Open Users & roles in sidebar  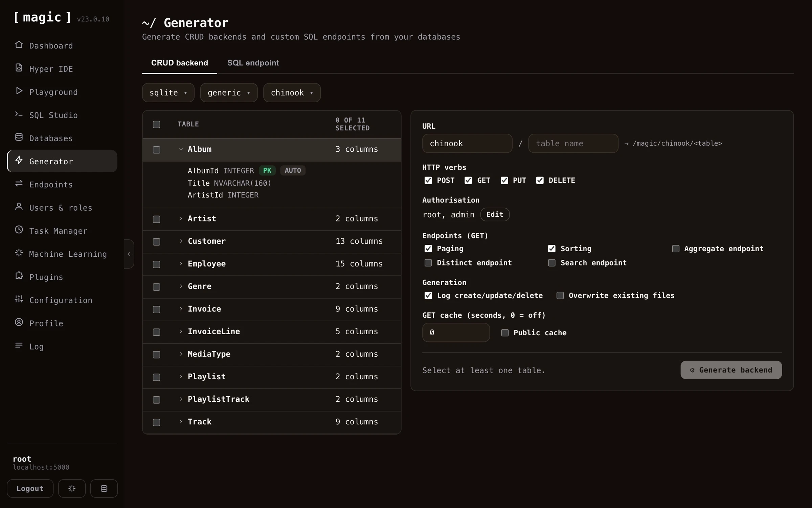click(x=62, y=208)
